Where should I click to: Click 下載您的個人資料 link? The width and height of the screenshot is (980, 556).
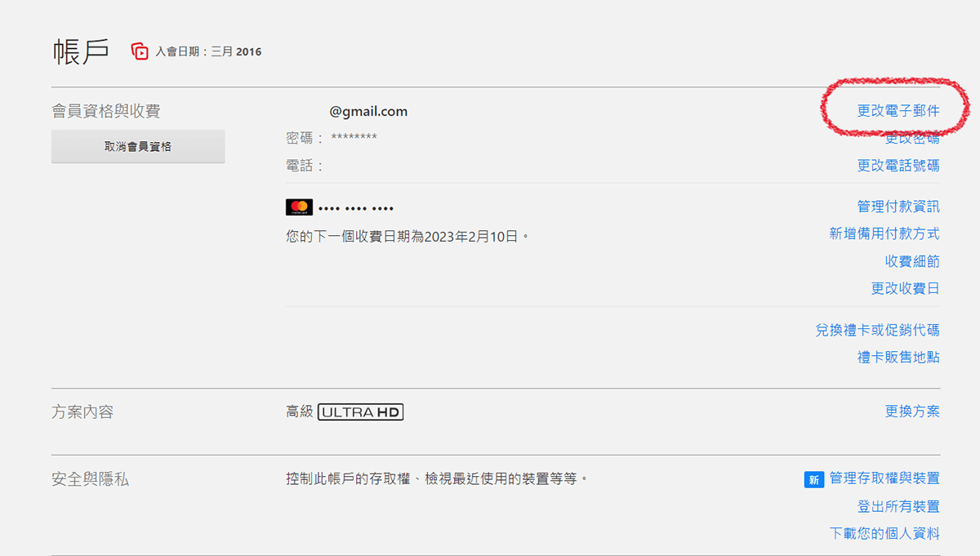[884, 533]
